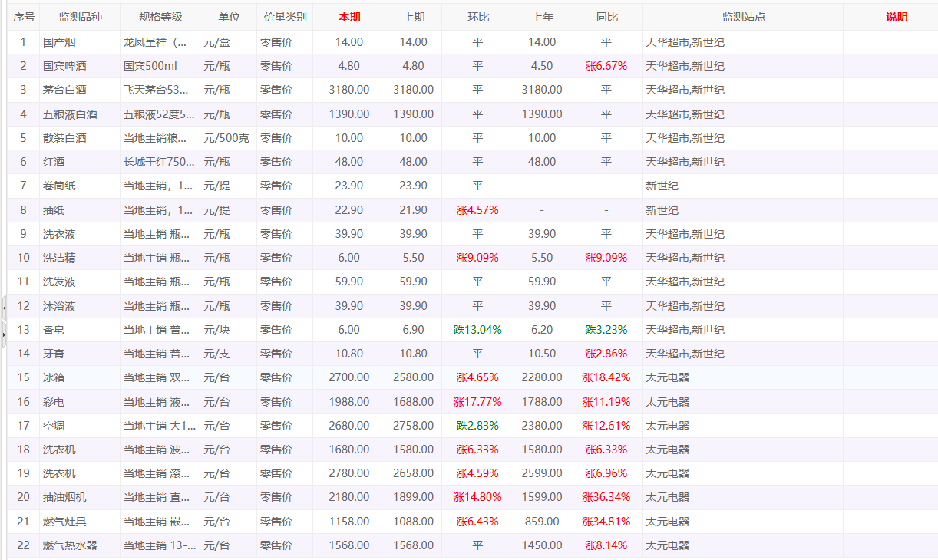Viewport: 938px width, 560px height.
Task: Select the 洗衣液 product cell
Action: tap(80, 234)
